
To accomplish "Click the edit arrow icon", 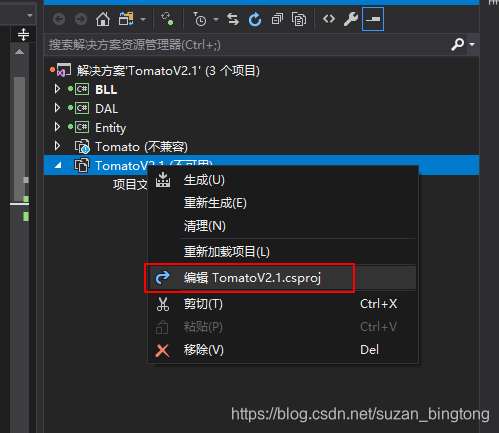I will 163,277.
